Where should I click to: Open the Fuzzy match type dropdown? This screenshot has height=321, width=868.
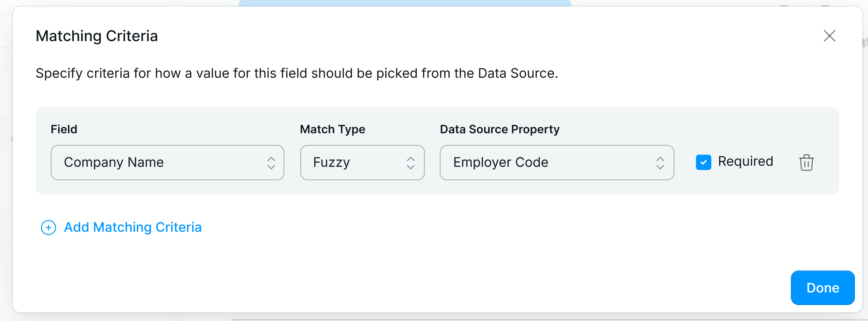(x=362, y=163)
